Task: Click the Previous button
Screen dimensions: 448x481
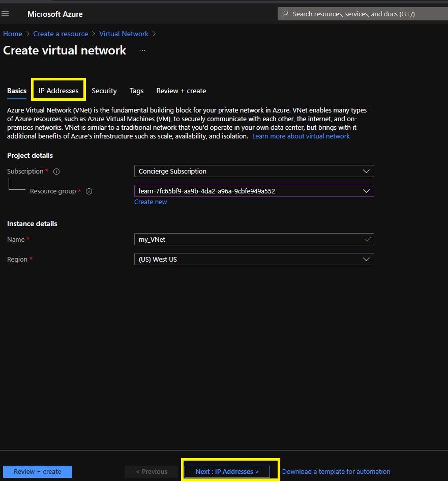Action: [x=152, y=471]
